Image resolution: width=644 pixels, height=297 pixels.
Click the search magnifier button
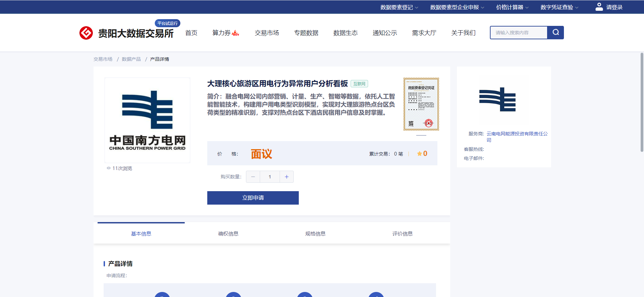pos(556,33)
